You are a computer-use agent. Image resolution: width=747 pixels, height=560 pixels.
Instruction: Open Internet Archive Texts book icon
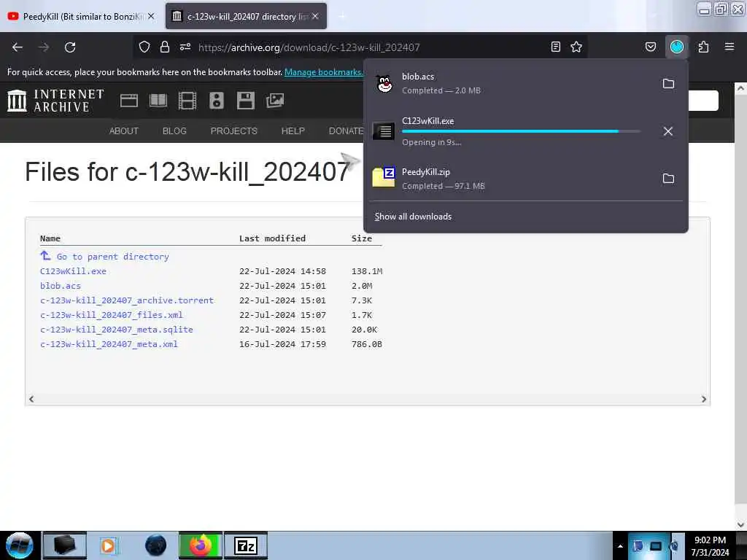click(158, 101)
